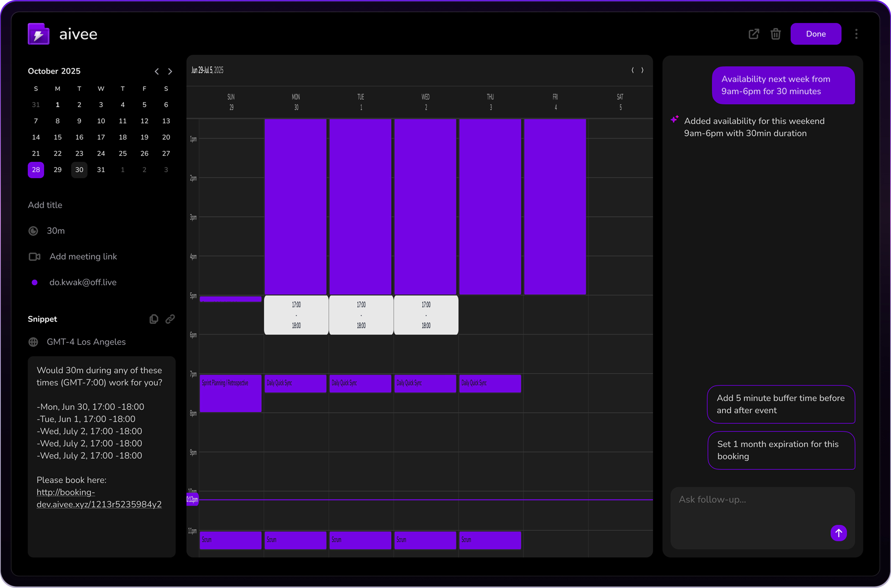Click the clock icon next to 30m
The image size is (891, 588).
[x=33, y=230]
